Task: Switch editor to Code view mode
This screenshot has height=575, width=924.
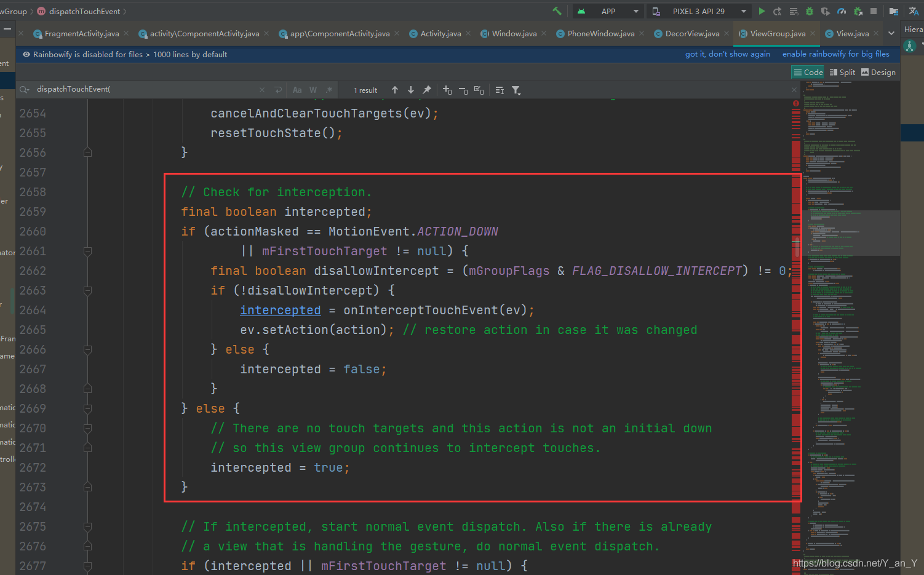Action: point(808,72)
